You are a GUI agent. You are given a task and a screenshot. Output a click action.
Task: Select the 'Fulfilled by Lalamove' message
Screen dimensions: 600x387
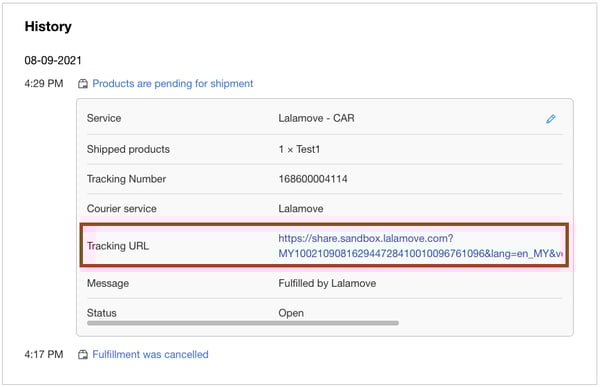click(x=327, y=283)
